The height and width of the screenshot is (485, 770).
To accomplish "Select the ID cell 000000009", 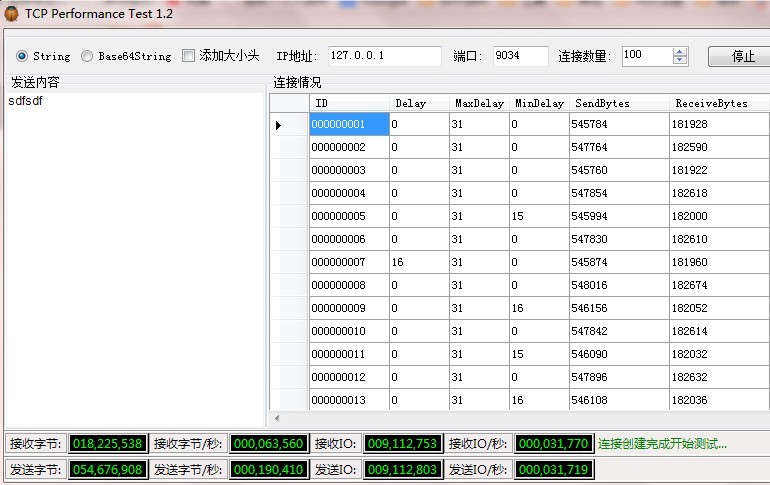I will 349,308.
